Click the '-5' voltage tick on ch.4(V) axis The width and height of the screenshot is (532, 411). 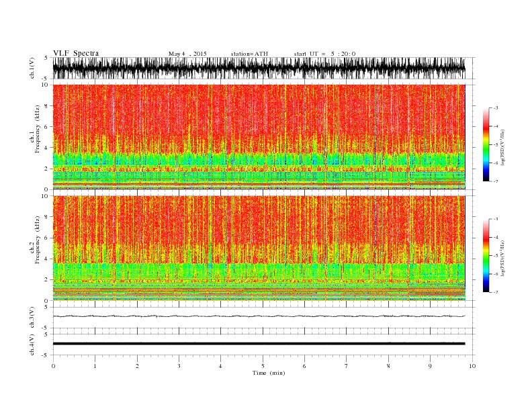tap(45, 355)
